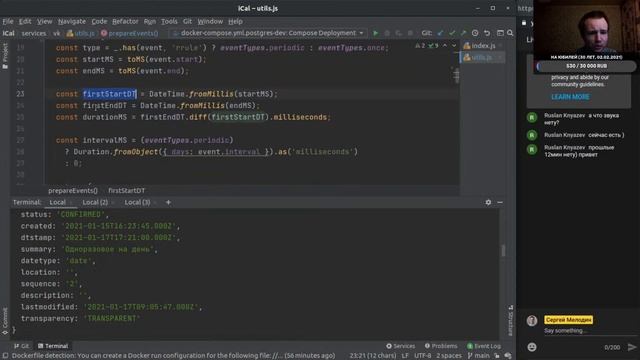Viewport: 640px width, 360px height.
Task: Open the Run menu
Action: click(x=150, y=21)
